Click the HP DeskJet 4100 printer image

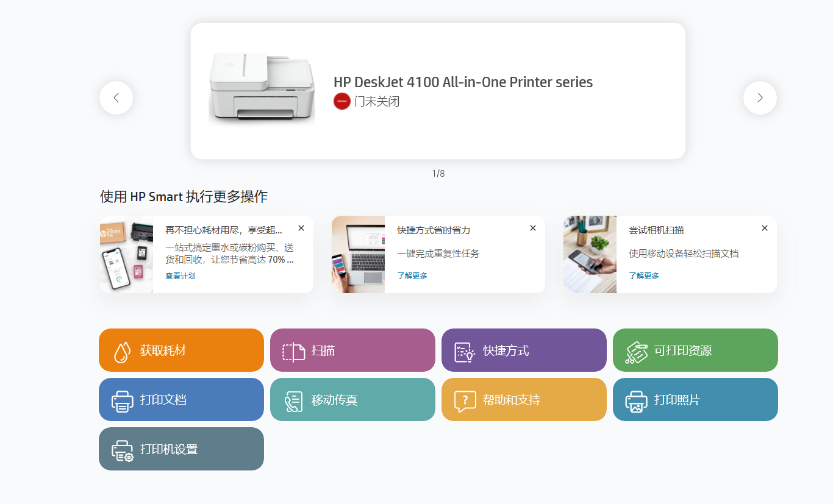pyautogui.click(x=262, y=89)
